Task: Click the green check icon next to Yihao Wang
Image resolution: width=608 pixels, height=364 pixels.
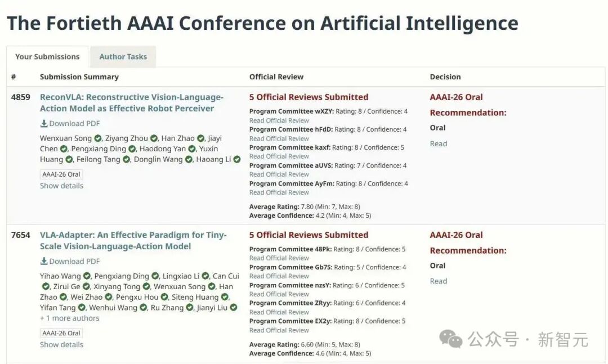Action: 87,276
